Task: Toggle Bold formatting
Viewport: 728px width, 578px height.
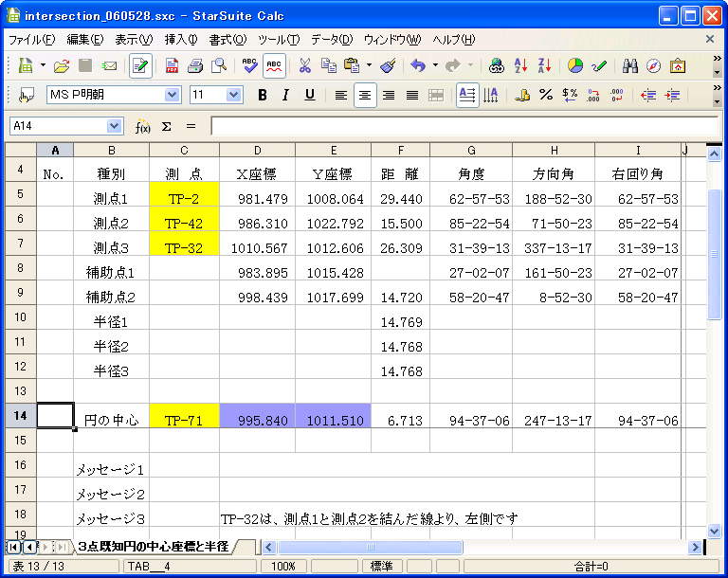Action: tap(263, 95)
